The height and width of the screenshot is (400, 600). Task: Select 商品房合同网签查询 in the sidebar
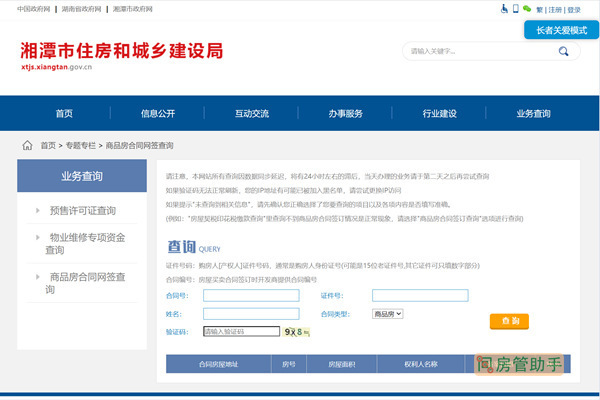[85, 283]
